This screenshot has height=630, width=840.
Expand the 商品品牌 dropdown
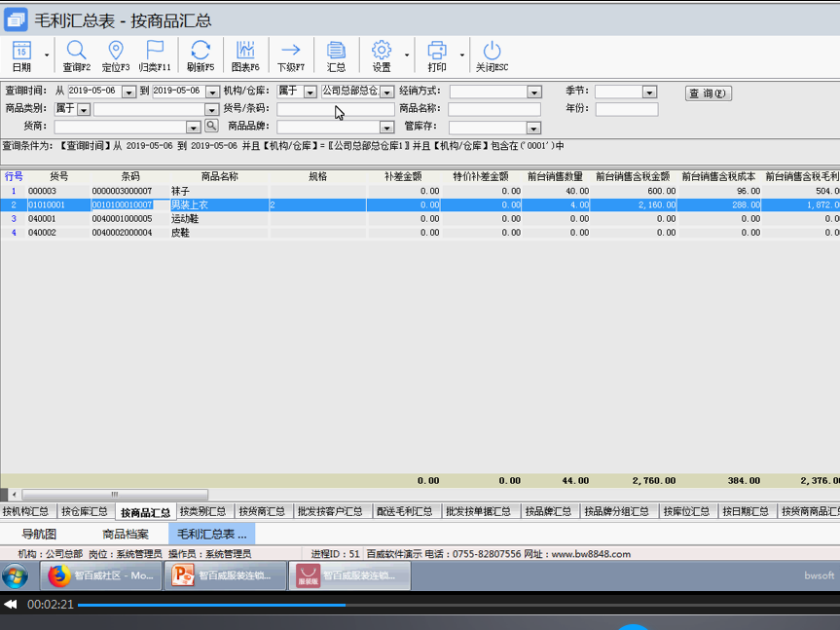tap(386, 128)
